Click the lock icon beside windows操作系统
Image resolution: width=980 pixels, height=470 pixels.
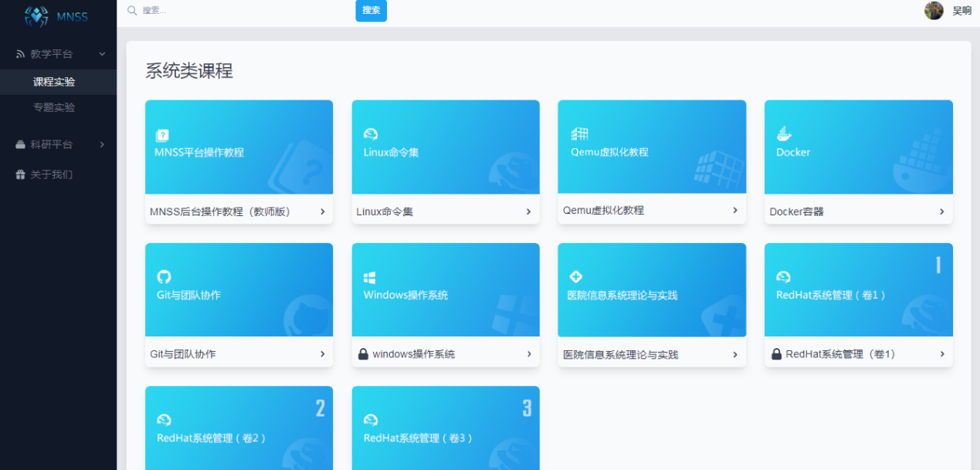point(363,354)
